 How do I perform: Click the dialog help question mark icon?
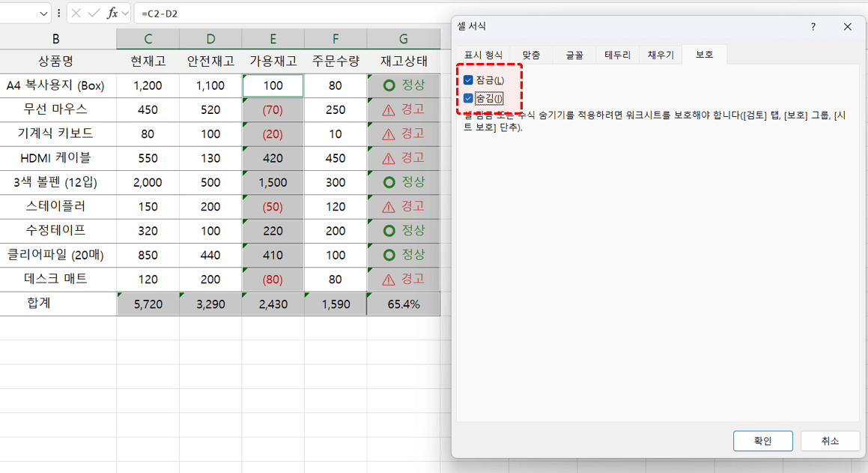coord(813,27)
